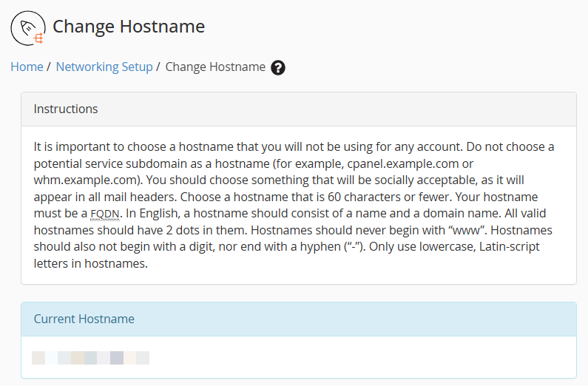Click the orange network badge on the icon
The height and width of the screenshot is (386, 588).
(x=38, y=38)
